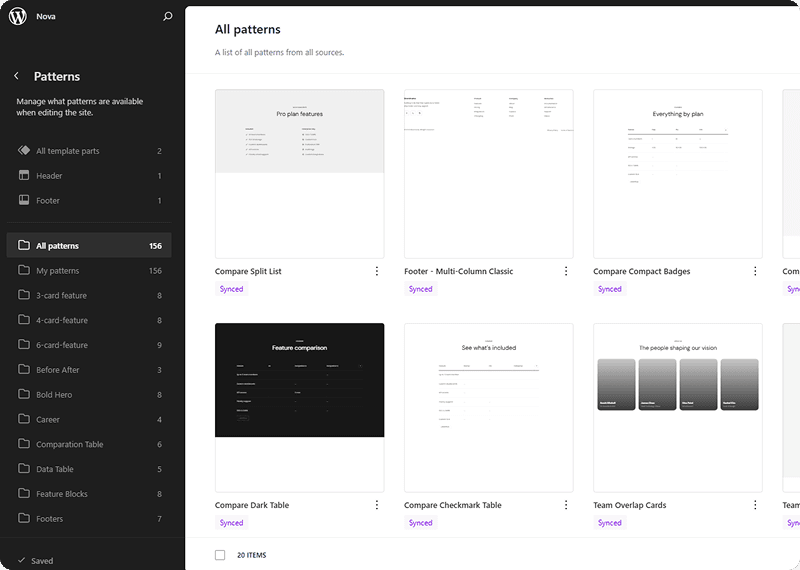Open the Footer - Multi-Column Classic title link

coord(458,271)
